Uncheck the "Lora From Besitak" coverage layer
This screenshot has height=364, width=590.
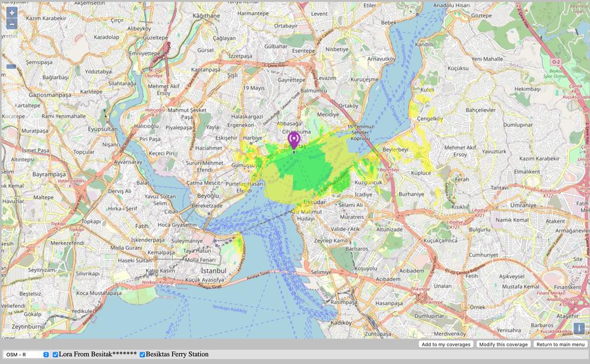pos(55,355)
